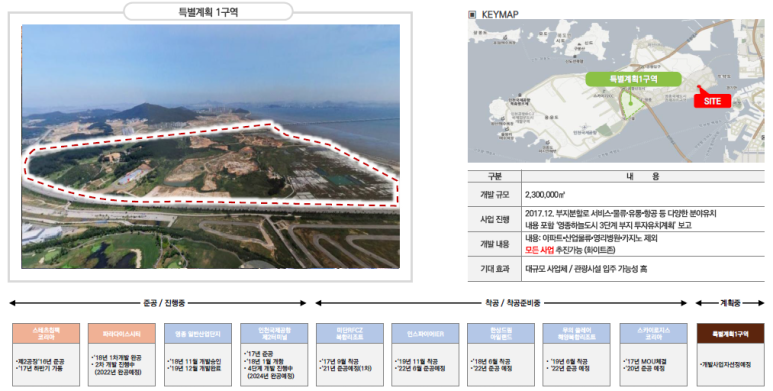Click the '19년 12월 개발완료' detail text
773x391 pixels.
(194, 368)
